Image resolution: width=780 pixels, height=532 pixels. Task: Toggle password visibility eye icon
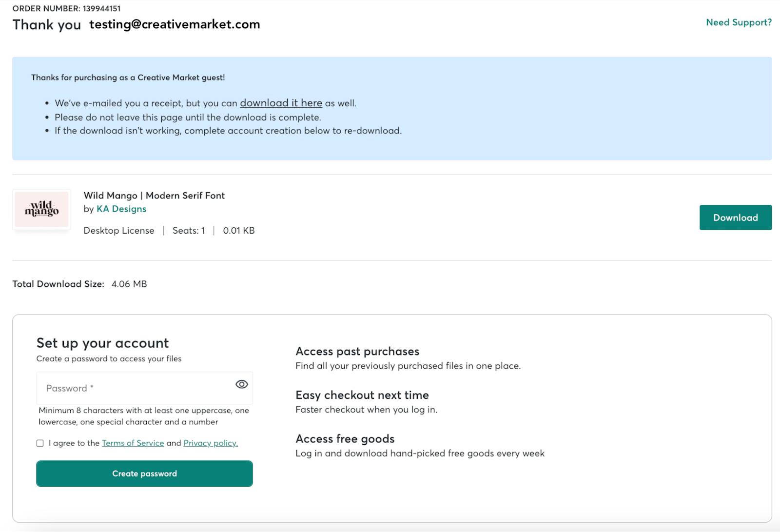coord(241,384)
